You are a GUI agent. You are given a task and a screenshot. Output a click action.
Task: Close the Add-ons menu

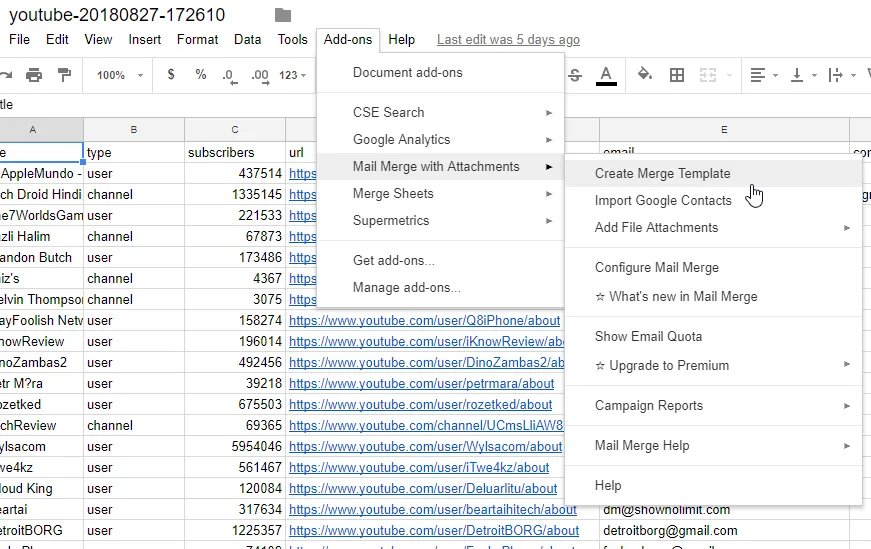pyautogui.click(x=348, y=39)
